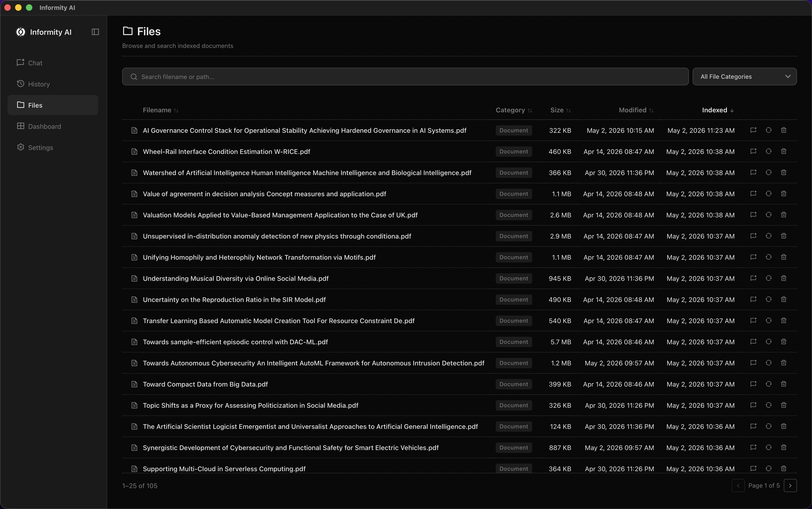812x509 pixels.
Task: Click the Files page heading
Action: (149, 31)
